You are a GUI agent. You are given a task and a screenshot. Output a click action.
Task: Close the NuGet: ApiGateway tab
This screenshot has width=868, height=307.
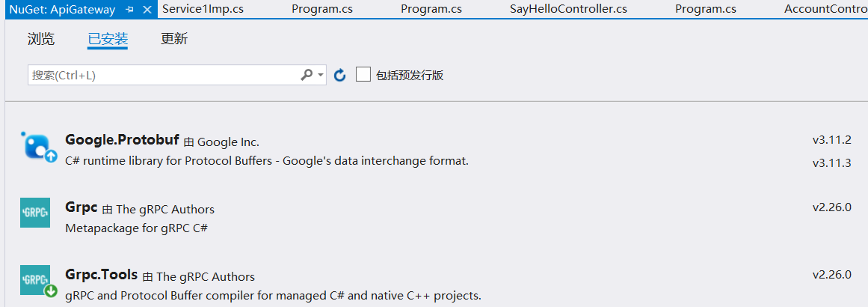coord(147,10)
